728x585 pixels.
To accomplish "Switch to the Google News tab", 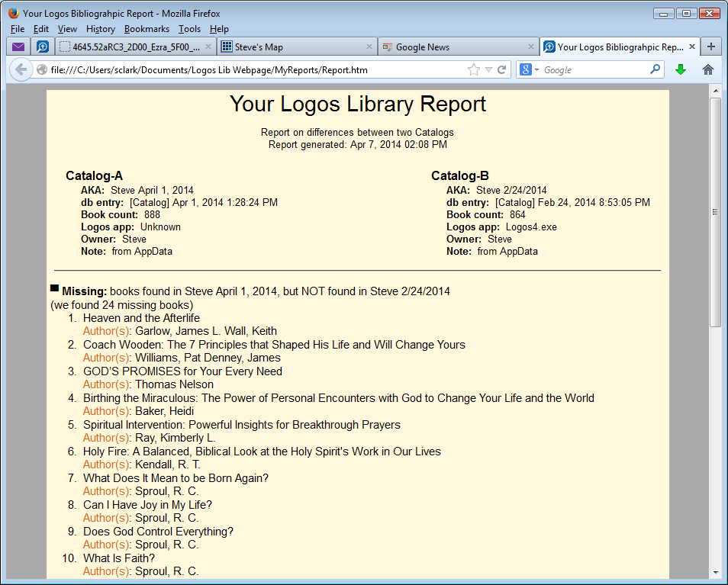I will pos(459,47).
